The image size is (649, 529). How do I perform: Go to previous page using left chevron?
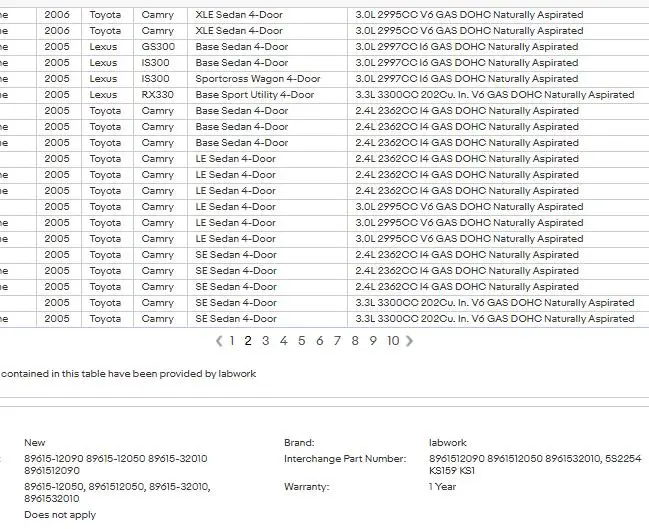(219, 341)
